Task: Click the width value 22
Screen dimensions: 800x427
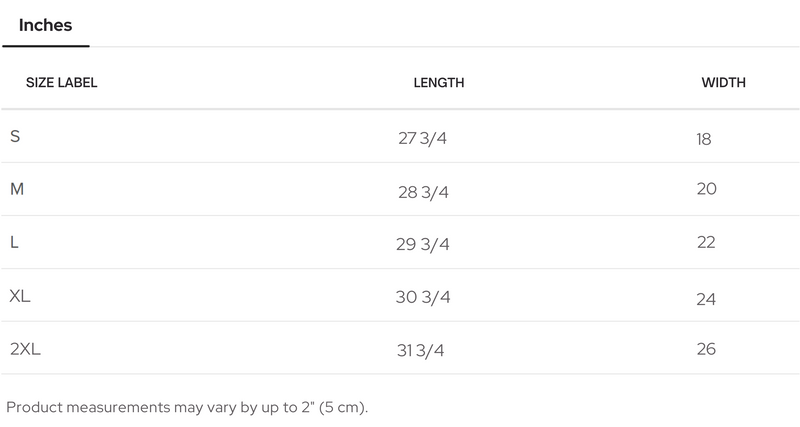Action: (706, 242)
